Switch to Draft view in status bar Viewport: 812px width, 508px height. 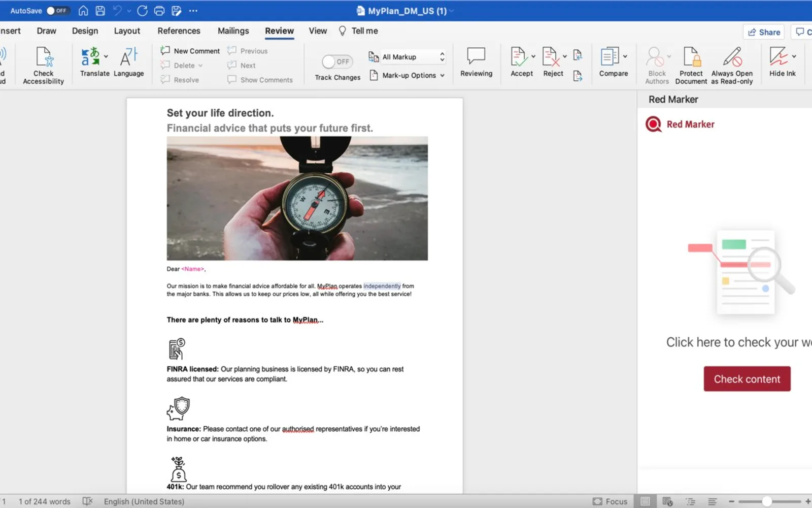coord(713,501)
